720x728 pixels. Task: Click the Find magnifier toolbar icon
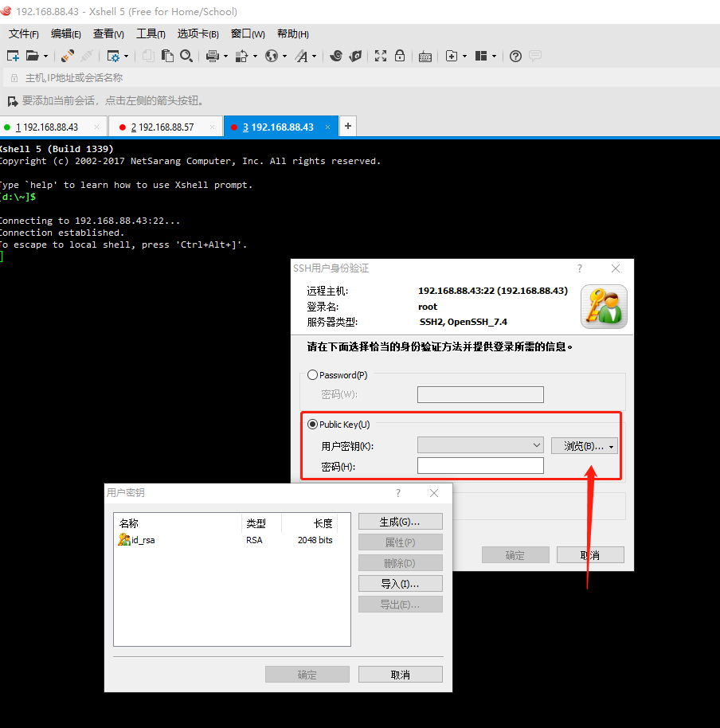click(x=186, y=56)
